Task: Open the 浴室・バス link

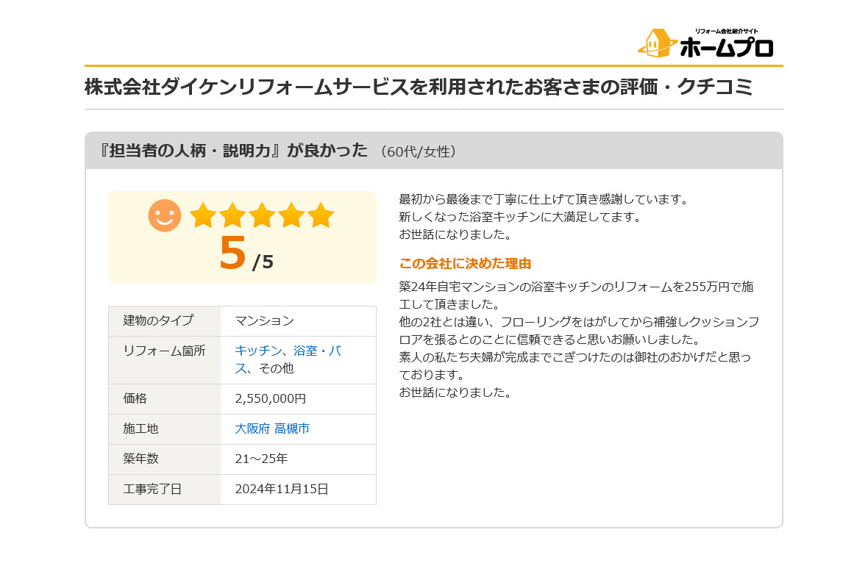Action: pos(316,351)
